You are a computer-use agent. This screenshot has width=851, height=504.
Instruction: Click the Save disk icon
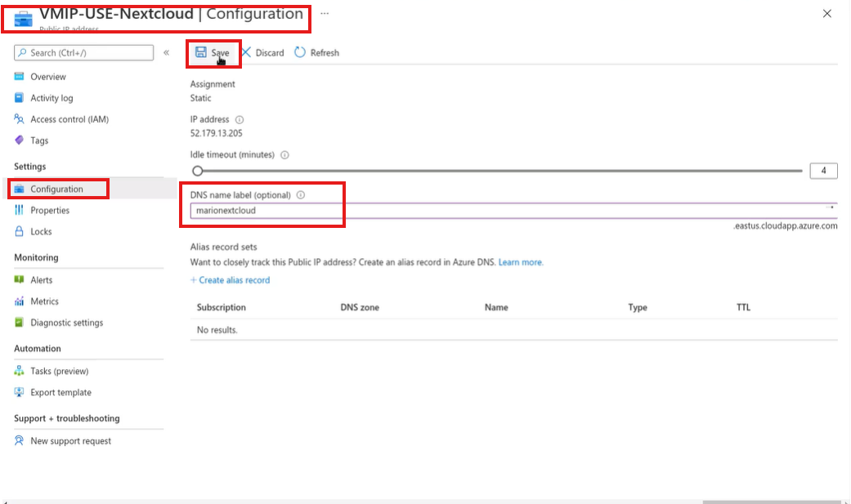click(201, 52)
